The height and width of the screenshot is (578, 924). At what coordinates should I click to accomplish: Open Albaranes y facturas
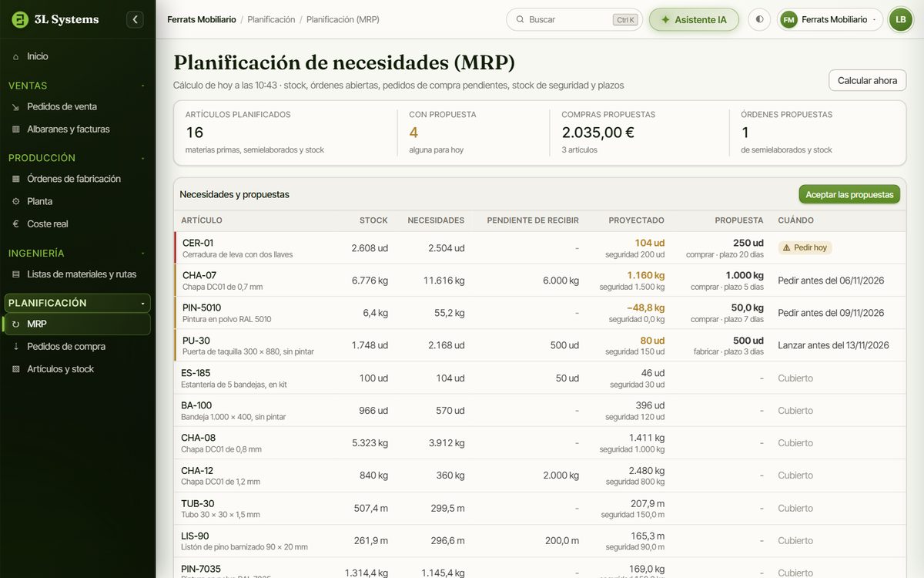(x=77, y=129)
